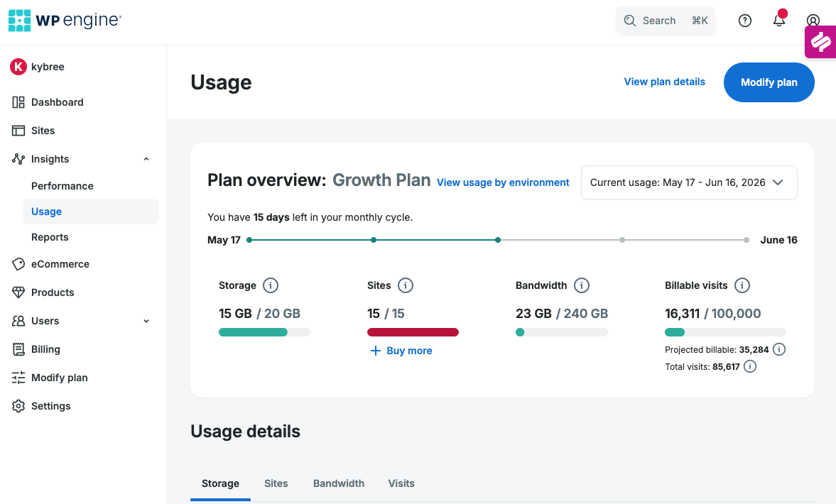This screenshot has height=504, width=836.
Task: Click the Modify plan sliders icon
Action: [x=18, y=378]
